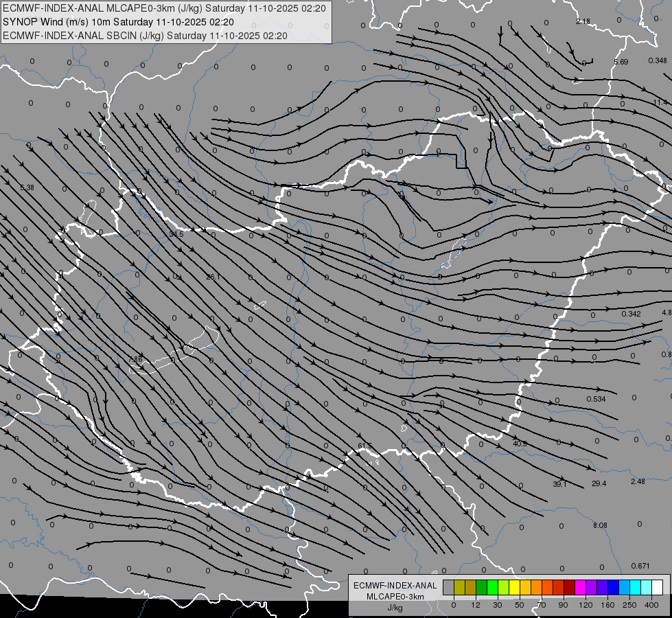Click the map value 0.348

(x=658, y=61)
